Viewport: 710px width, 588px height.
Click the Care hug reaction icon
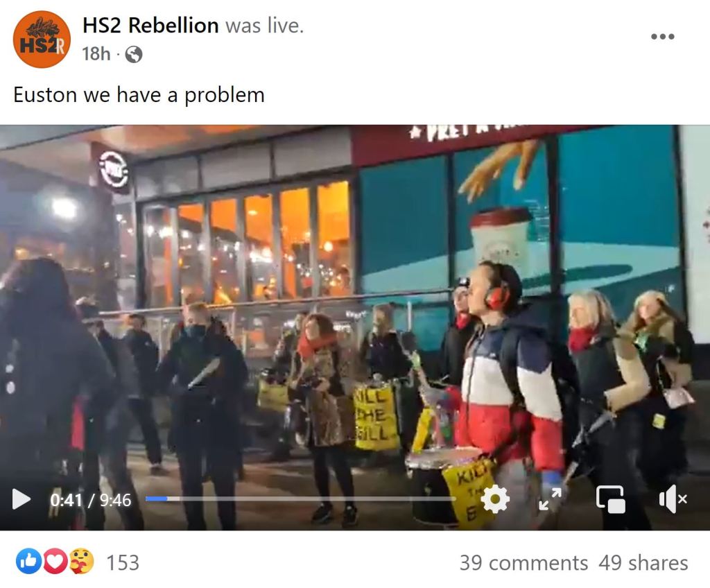click(x=82, y=561)
